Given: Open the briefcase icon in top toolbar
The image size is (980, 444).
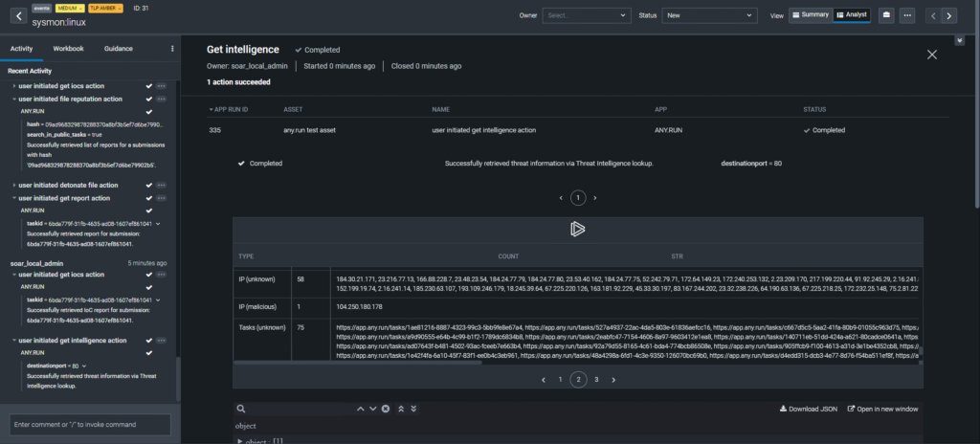Looking at the screenshot, I should [x=886, y=15].
